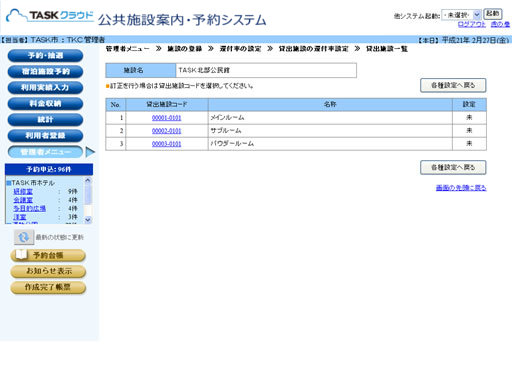
Task: Follow the 画面の先頭に戻る link
Action: pos(461,188)
